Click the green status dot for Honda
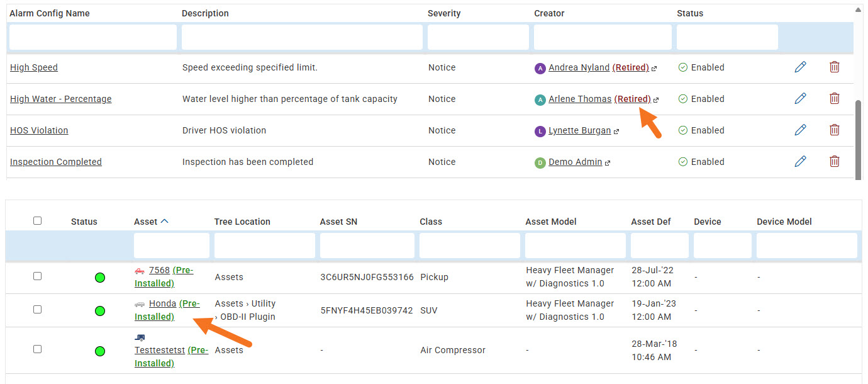 point(99,310)
